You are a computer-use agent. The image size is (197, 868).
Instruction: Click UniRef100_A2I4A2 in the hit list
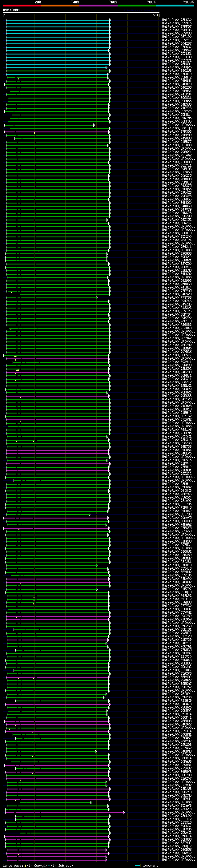pos(177,155)
